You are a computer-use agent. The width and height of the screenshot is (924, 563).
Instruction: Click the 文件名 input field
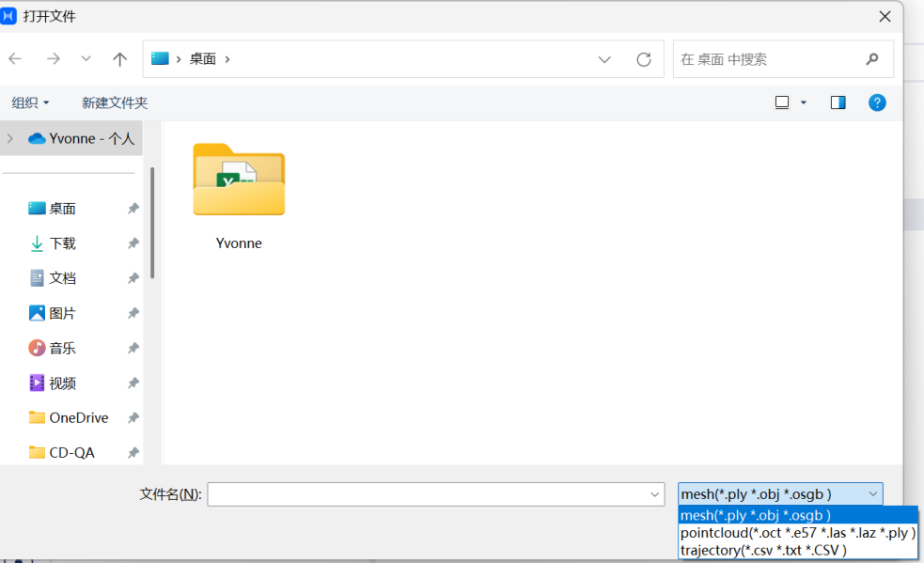coord(435,494)
